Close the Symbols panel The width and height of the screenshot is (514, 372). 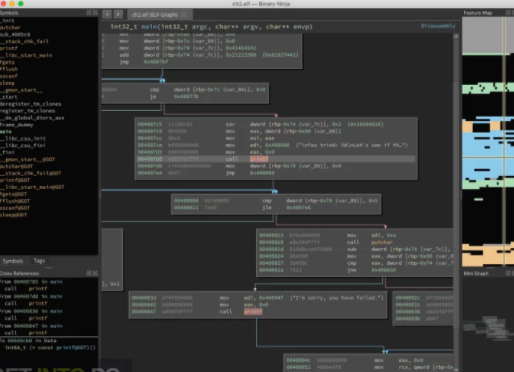[95, 13]
